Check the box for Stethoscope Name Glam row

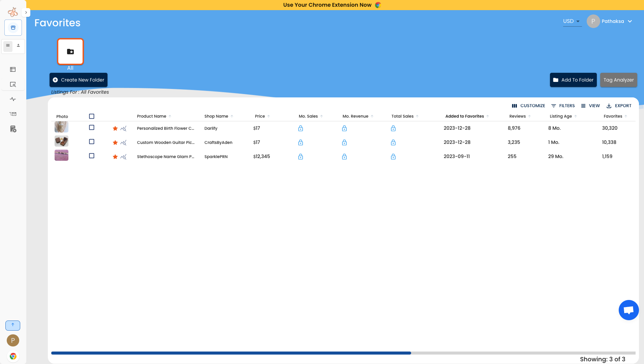[x=91, y=156]
